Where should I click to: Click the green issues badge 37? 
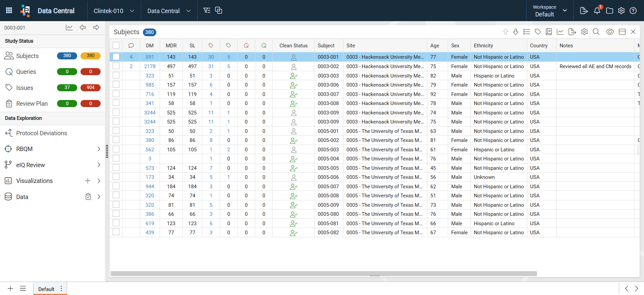pos(67,88)
